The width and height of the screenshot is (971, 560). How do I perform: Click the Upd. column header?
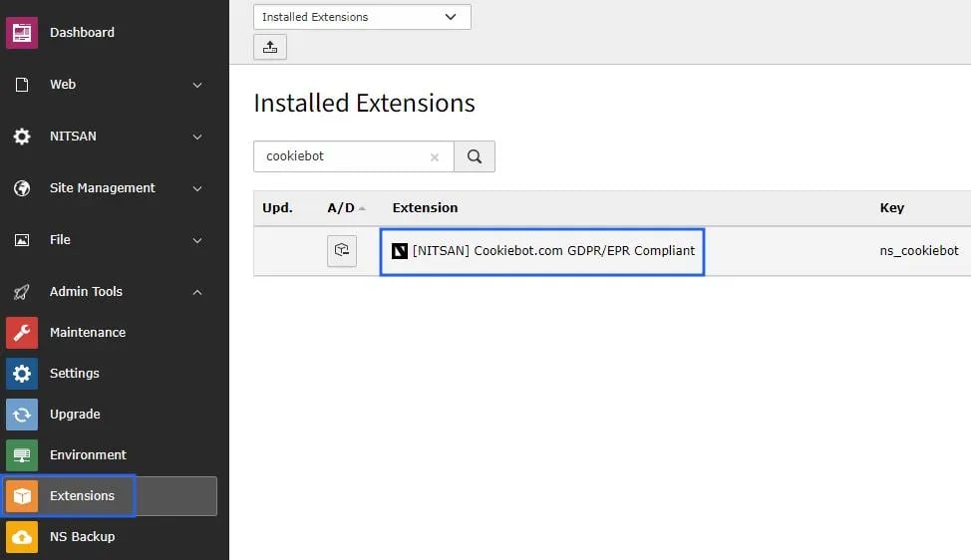coord(277,208)
